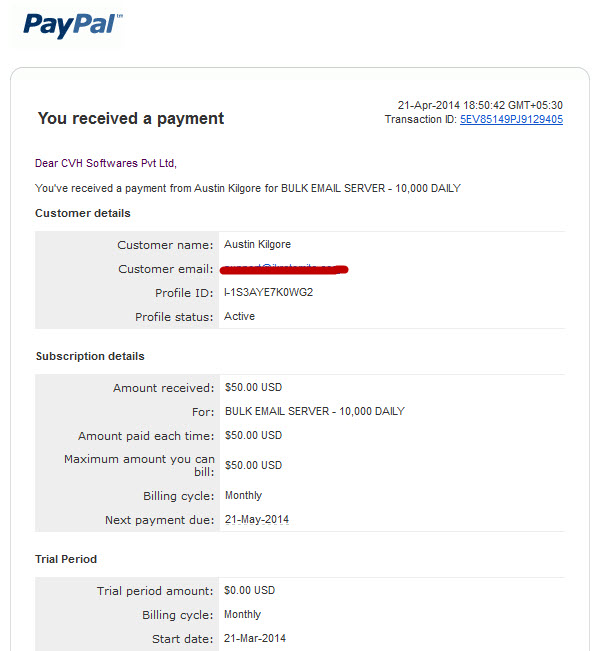Click the Amount received $50.00 USD value
Screen dimensions: 608x651
[x=253, y=387]
